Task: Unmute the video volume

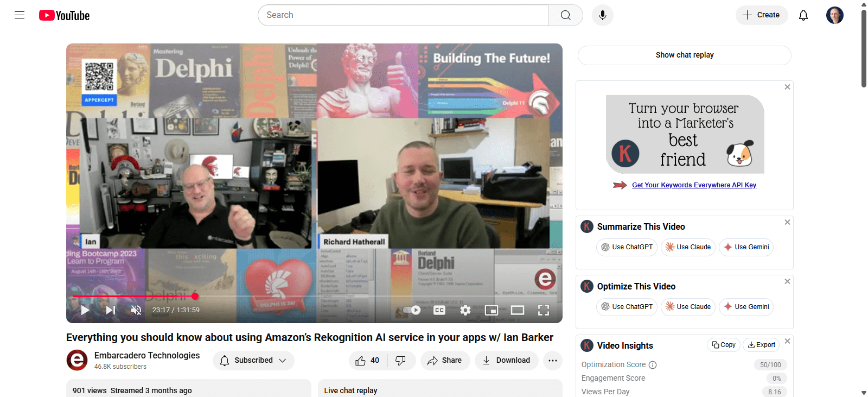Action: (x=136, y=310)
